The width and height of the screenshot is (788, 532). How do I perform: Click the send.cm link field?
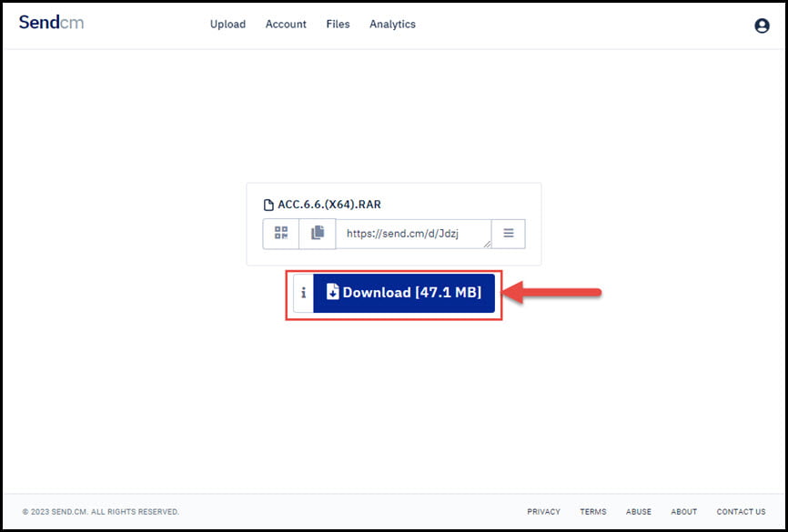[414, 234]
